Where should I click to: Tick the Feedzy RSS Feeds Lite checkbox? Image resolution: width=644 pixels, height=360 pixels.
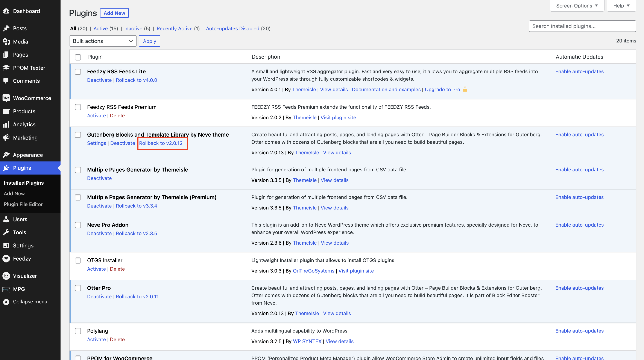pos(78,72)
